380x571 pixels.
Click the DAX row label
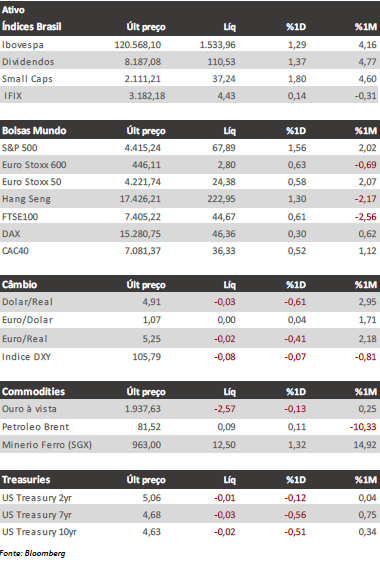pos(11,234)
